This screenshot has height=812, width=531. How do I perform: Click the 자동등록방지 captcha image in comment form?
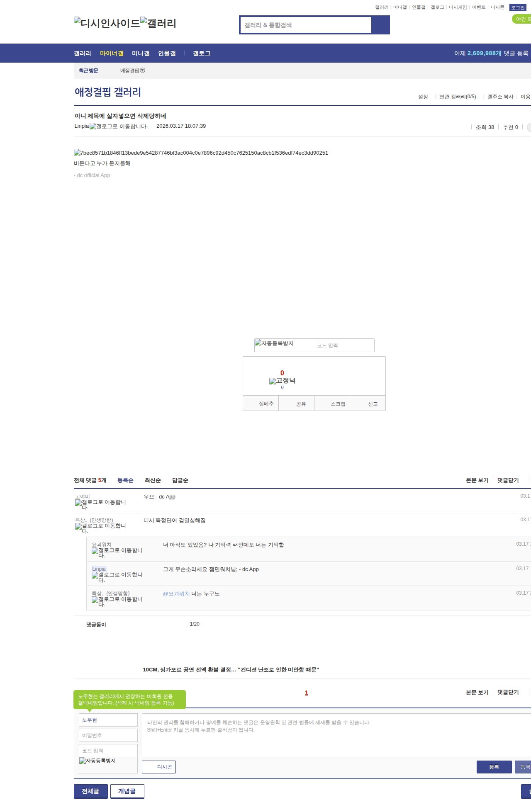click(x=97, y=761)
